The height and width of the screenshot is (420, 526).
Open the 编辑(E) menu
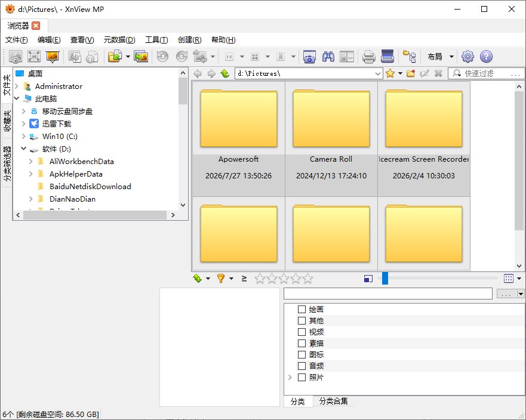[49, 39]
